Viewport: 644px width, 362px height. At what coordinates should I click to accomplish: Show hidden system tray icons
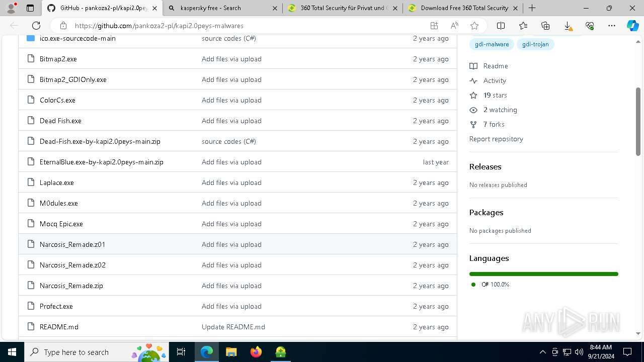tap(542, 352)
